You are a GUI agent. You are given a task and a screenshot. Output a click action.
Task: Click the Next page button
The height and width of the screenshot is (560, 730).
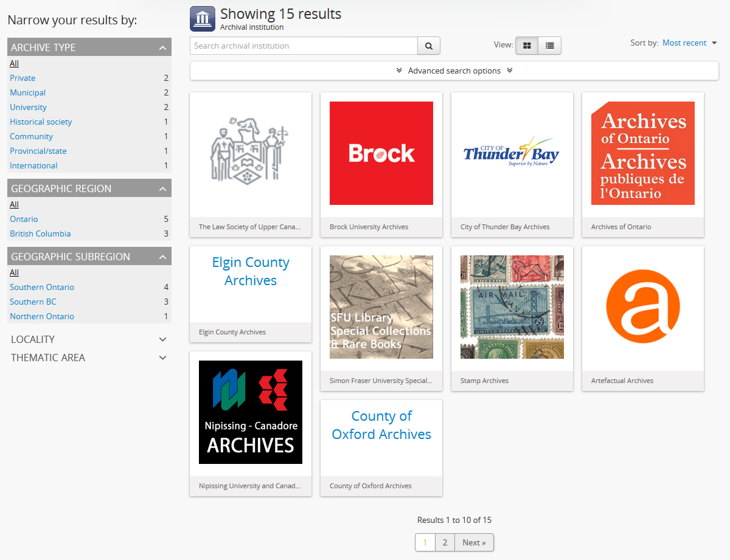point(474,542)
